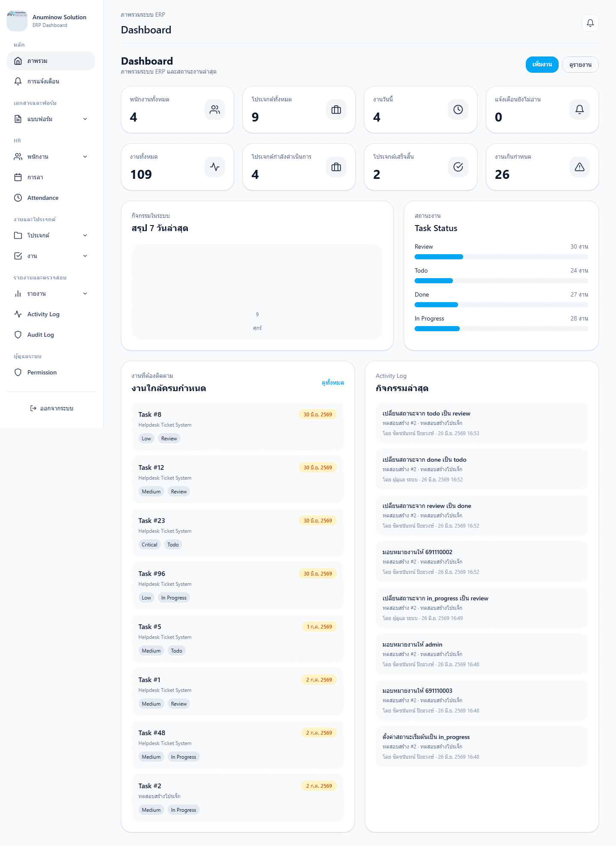Screen dimensions: 616x846
Task: Click Task #96 In Progress tag
Action: click(x=174, y=598)
